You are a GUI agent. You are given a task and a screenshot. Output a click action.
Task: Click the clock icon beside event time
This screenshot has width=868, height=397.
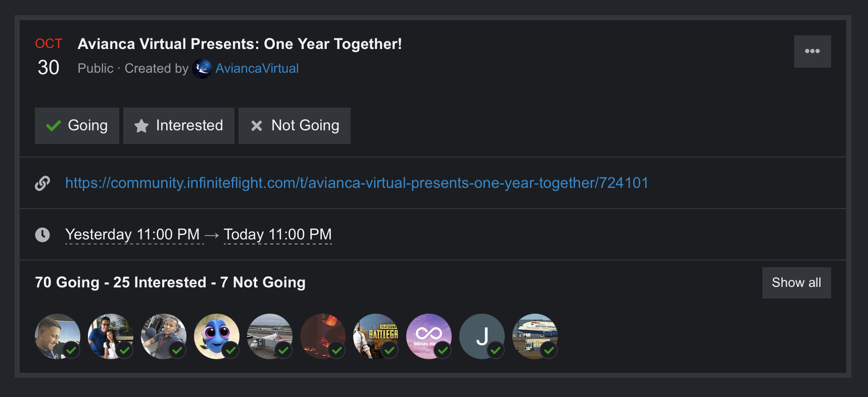coord(42,234)
